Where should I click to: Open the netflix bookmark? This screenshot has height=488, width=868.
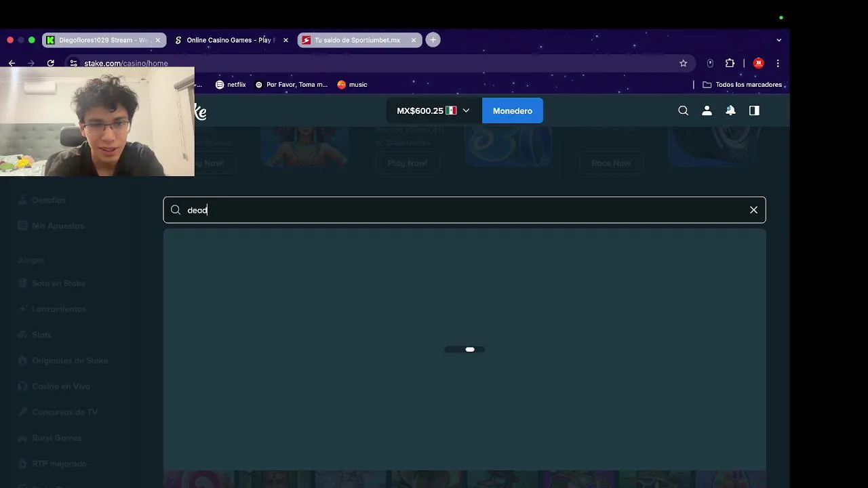pyautogui.click(x=231, y=85)
